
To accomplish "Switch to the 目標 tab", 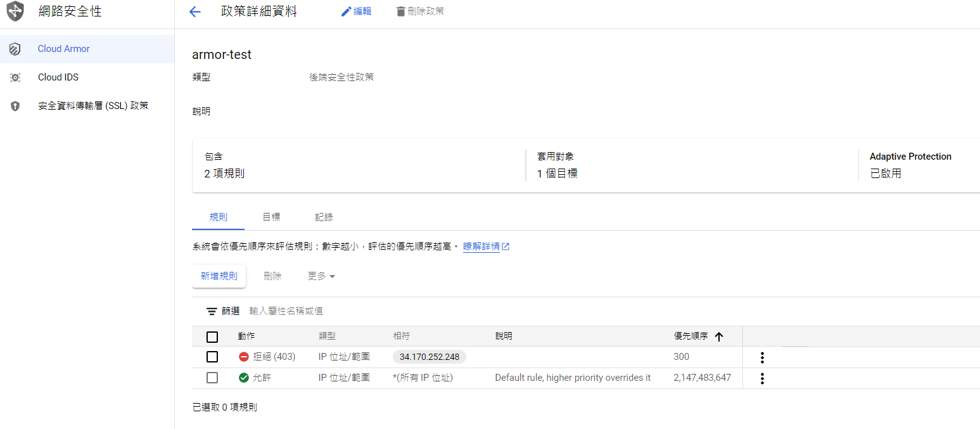I will point(271,217).
